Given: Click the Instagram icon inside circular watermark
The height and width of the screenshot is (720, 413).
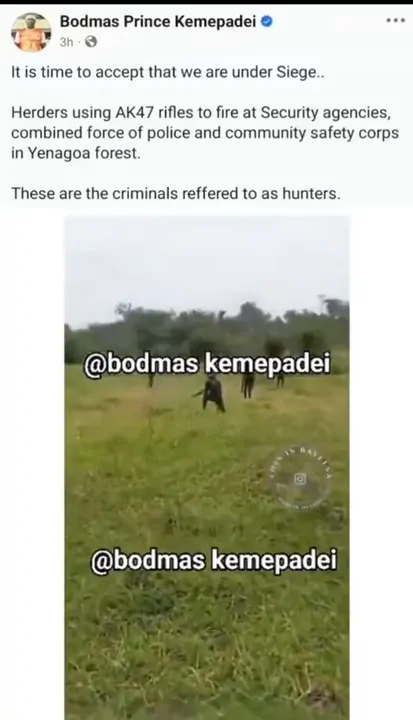Looking at the screenshot, I should [x=300, y=479].
